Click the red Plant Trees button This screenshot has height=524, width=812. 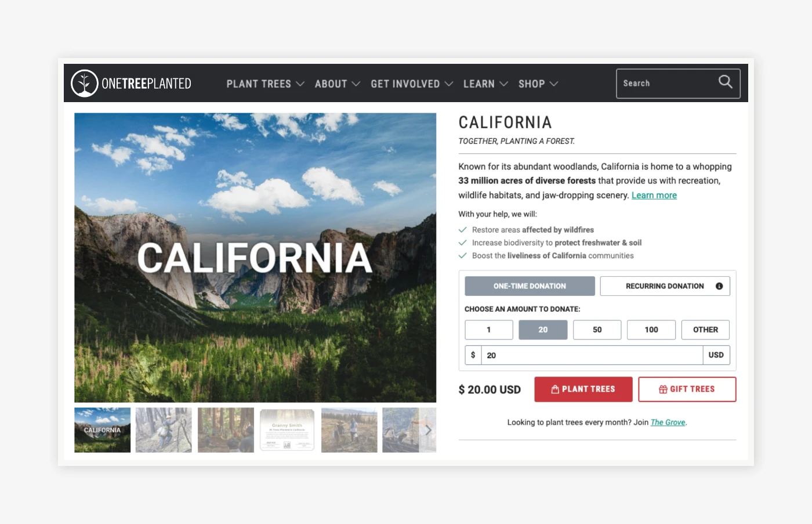coord(583,389)
